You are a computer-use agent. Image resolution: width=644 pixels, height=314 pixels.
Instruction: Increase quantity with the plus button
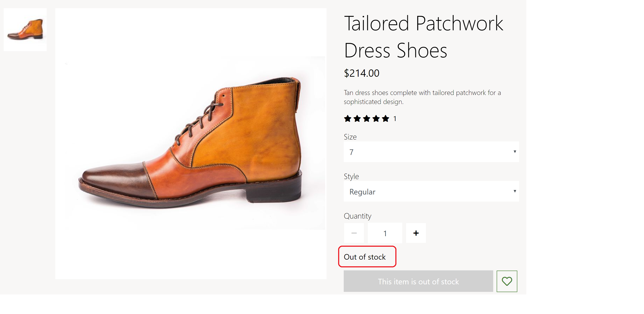416,233
